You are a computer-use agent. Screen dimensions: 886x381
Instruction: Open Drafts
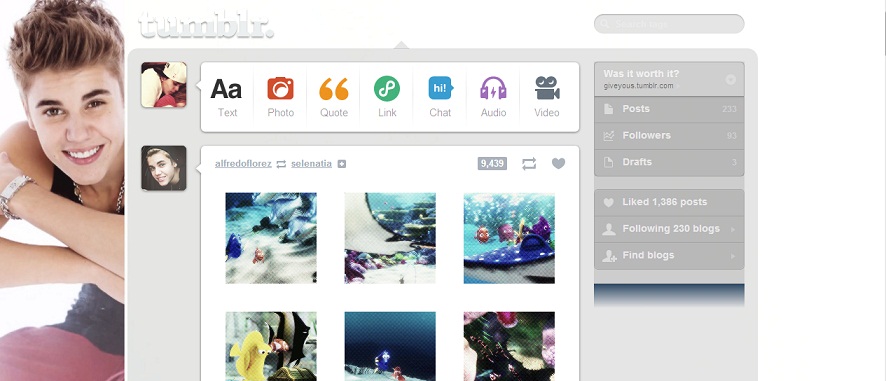point(669,162)
